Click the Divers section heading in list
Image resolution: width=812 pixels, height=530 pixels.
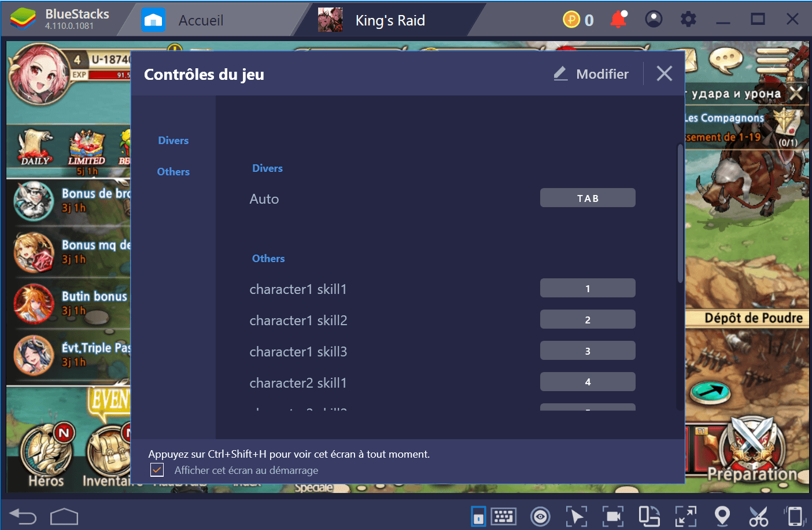click(267, 168)
